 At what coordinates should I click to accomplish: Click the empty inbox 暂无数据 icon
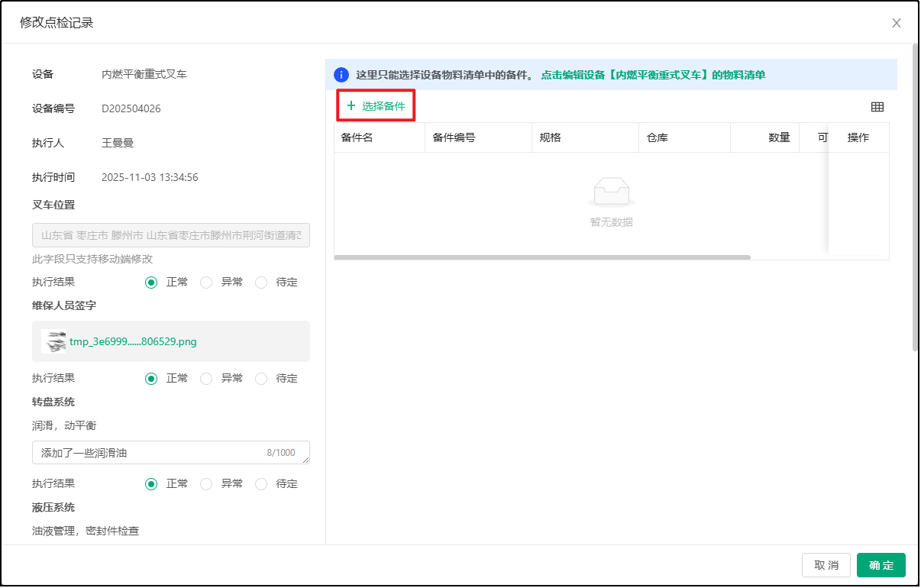click(611, 192)
